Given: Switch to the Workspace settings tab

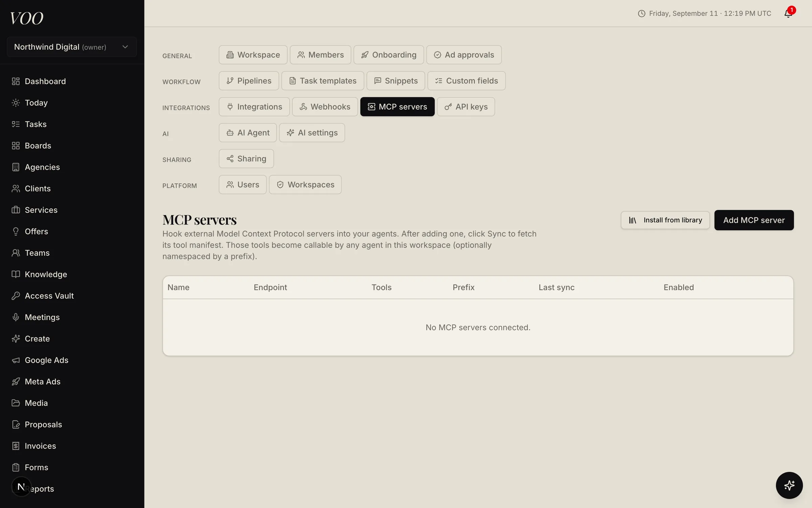Looking at the screenshot, I should tap(253, 55).
